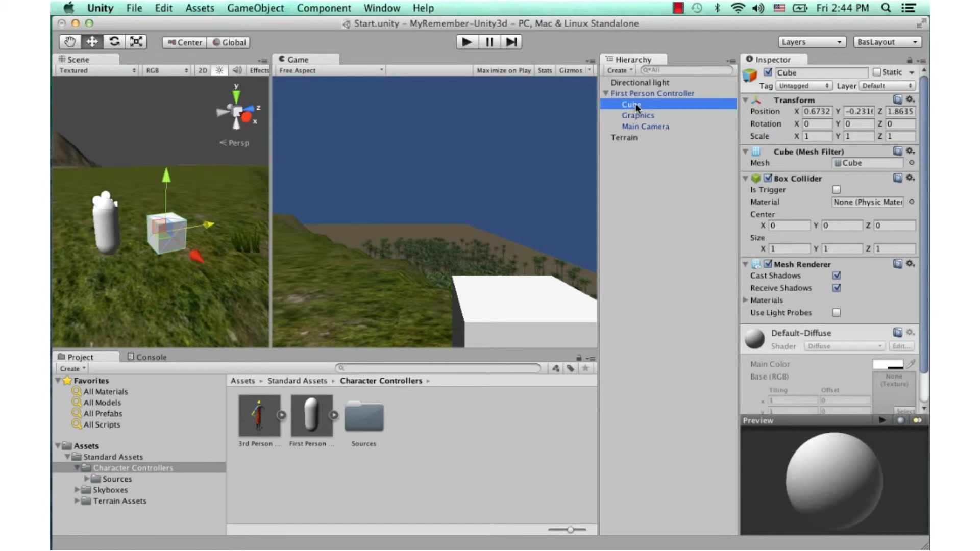Open the Diffuse shader dropdown
Screen dimensions: 980x551
coord(844,346)
